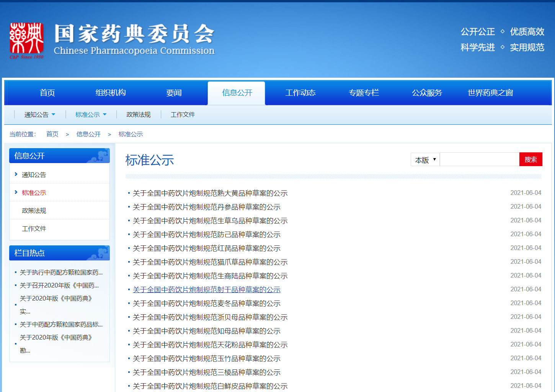Open the 射干品种草案 announcement link

tap(207, 290)
